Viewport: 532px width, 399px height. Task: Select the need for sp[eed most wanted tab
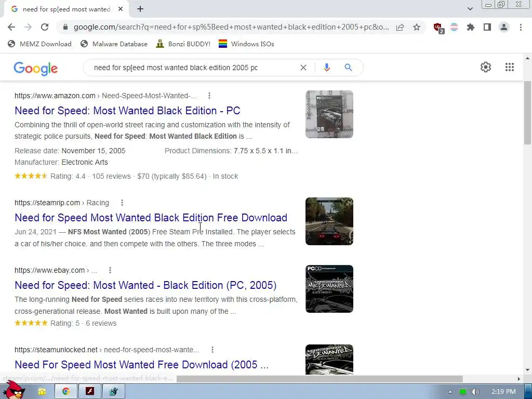66,9
